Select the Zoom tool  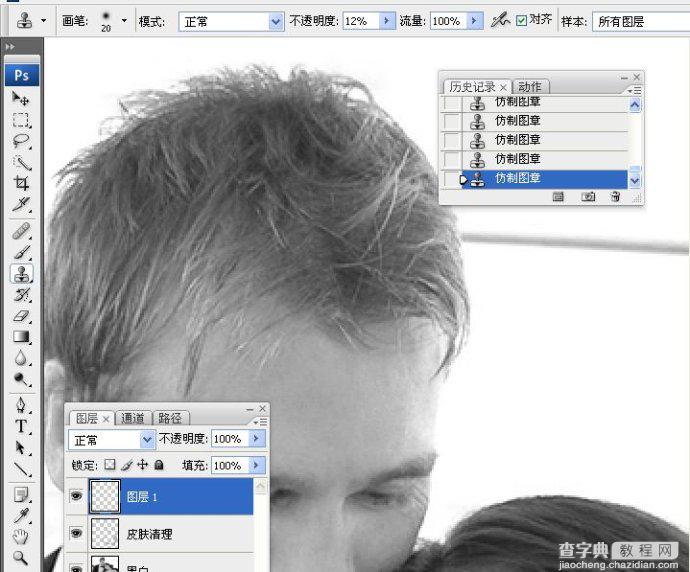(21, 557)
